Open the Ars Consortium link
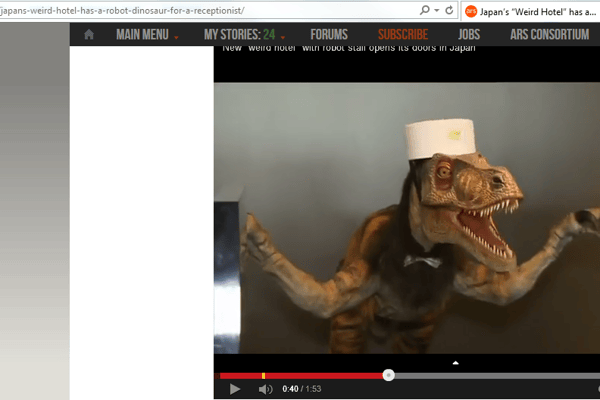This screenshot has height=400, width=600. point(549,35)
